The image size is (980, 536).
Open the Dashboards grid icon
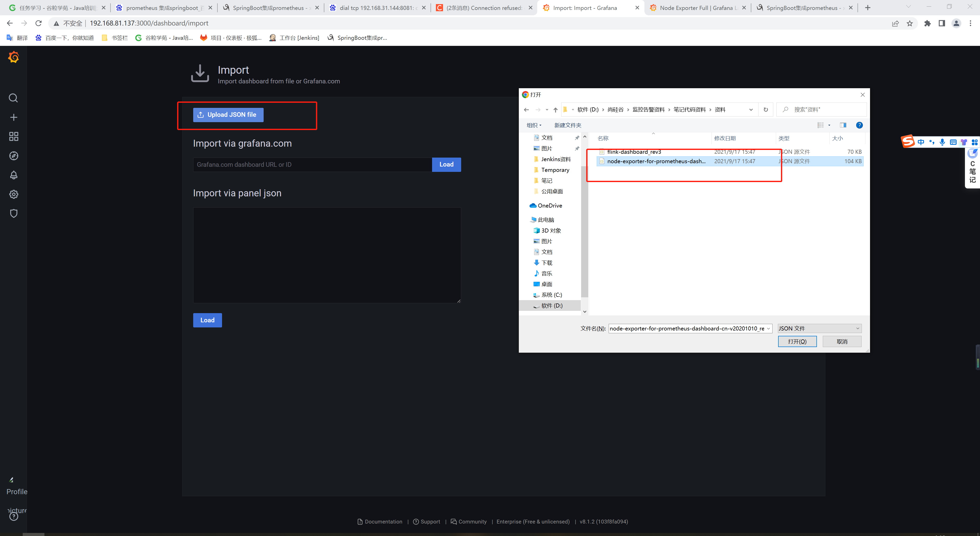click(14, 136)
